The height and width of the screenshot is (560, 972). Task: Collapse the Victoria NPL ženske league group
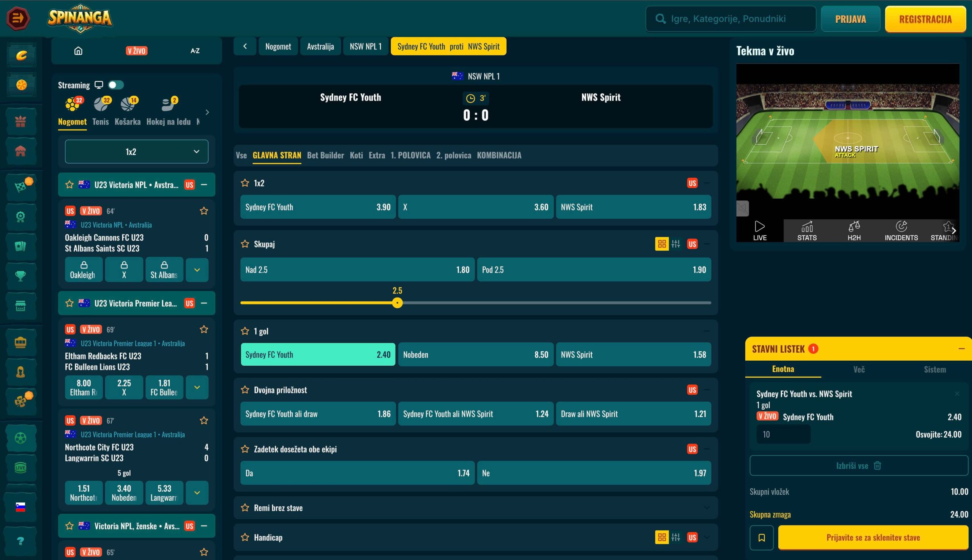point(204,526)
